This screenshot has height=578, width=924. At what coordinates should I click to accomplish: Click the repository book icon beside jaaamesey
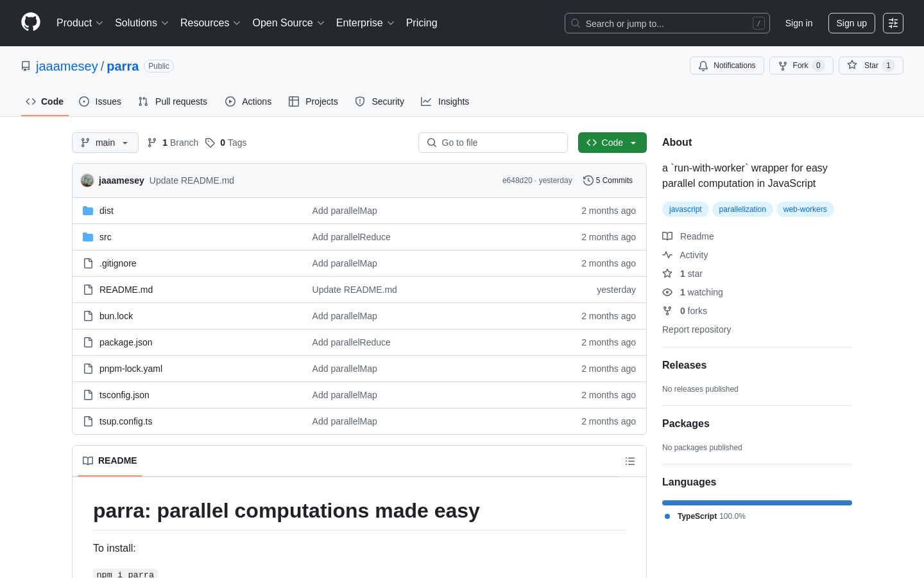pos(26,66)
